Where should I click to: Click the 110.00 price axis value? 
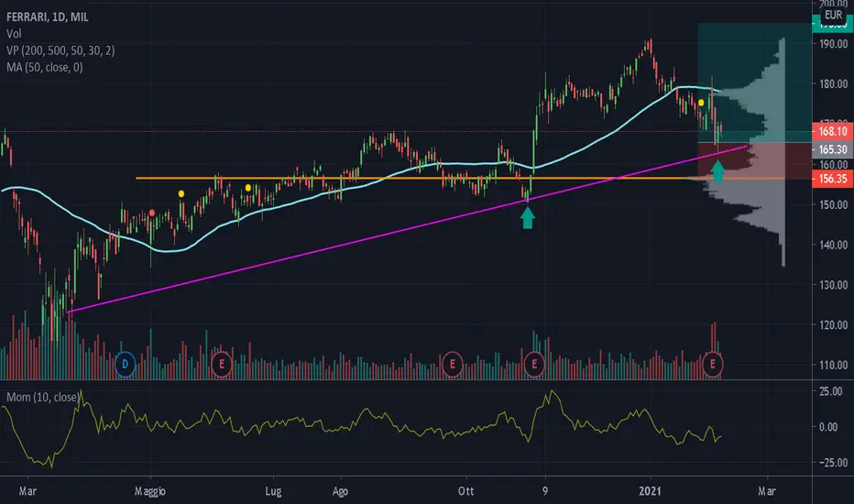tap(833, 365)
